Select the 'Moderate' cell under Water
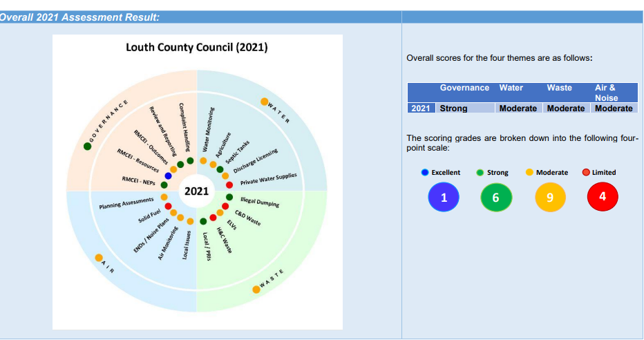The width and height of the screenshot is (644, 340). point(518,108)
